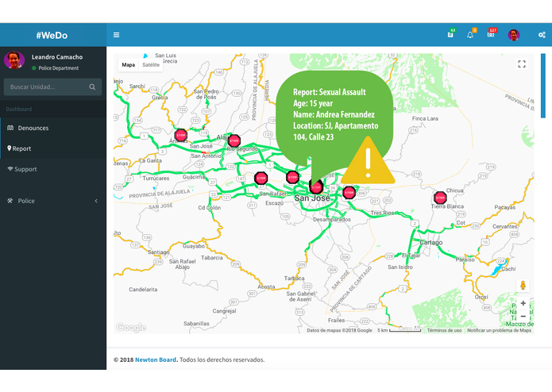The width and height of the screenshot is (552, 392).
Task: Zoom out the map with minus
Action: [x=523, y=316]
